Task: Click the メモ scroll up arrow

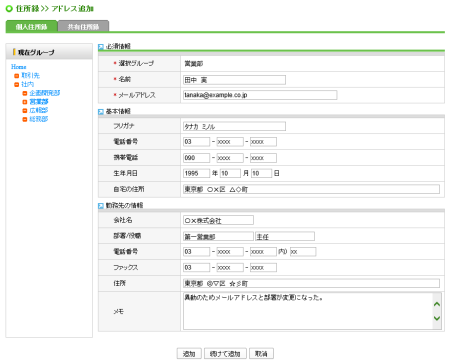Action: pos(437,304)
